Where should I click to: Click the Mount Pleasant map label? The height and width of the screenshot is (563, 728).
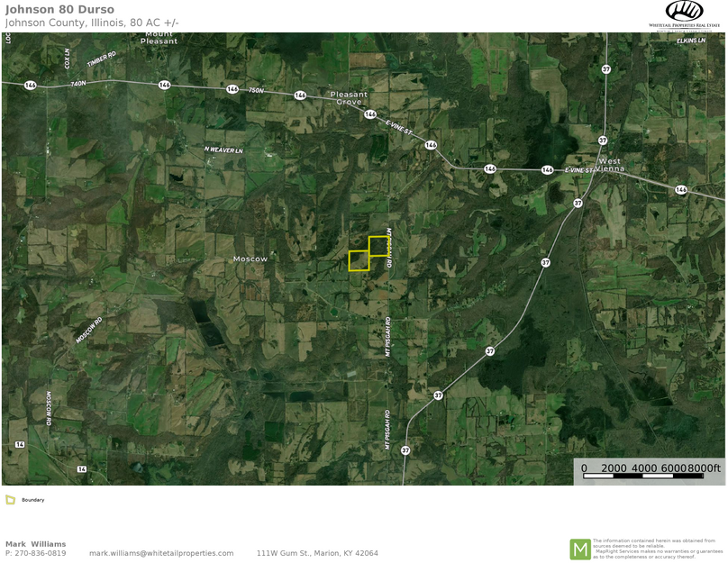pos(159,38)
